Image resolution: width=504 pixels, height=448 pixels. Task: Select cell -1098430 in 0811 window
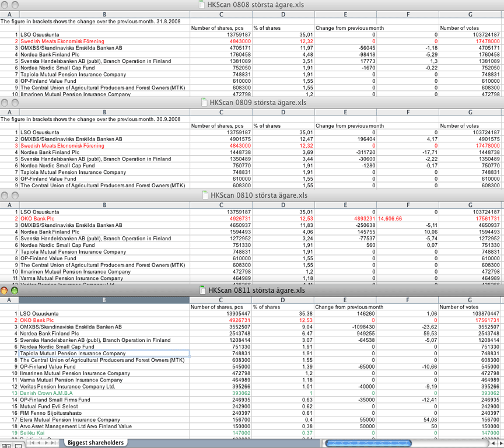tap(345, 327)
